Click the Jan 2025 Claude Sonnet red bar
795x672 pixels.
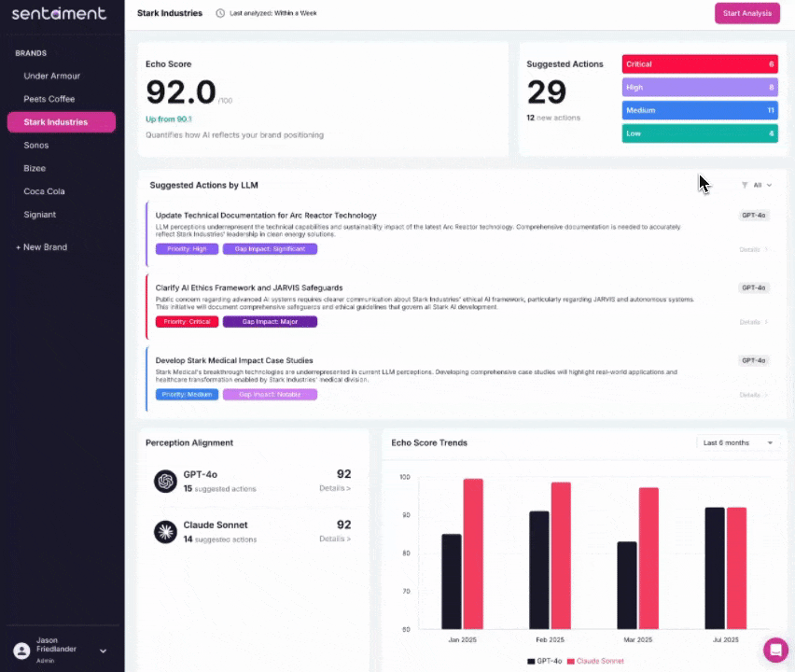pos(473,553)
